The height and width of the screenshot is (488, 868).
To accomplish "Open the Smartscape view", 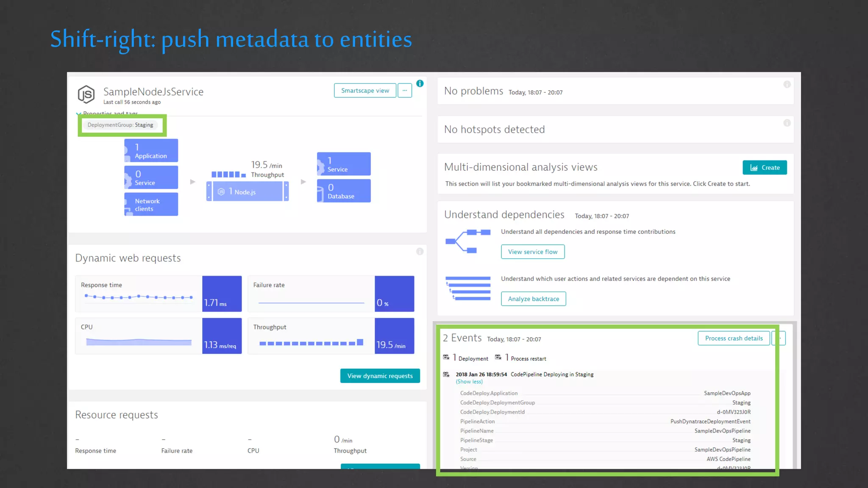I will [x=365, y=91].
